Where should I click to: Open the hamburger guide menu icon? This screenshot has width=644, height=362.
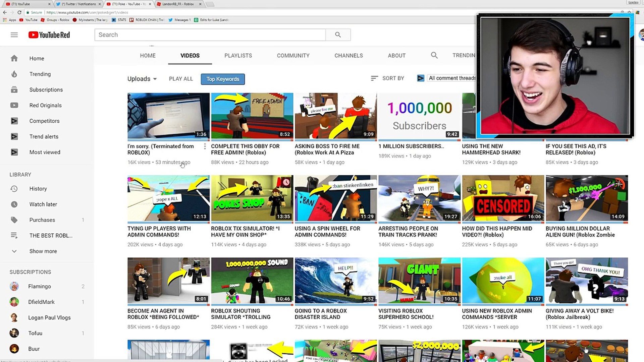[14, 35]
